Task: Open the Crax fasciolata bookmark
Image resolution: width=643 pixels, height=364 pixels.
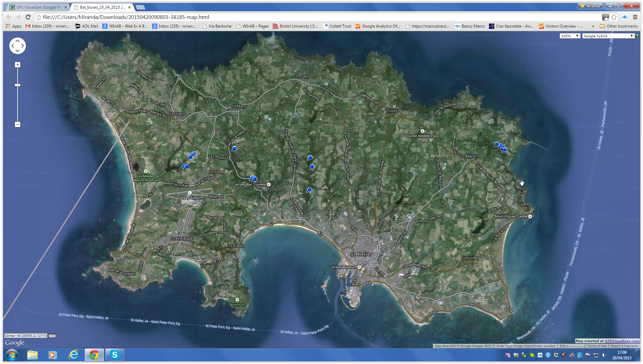Action: [511, 26]
